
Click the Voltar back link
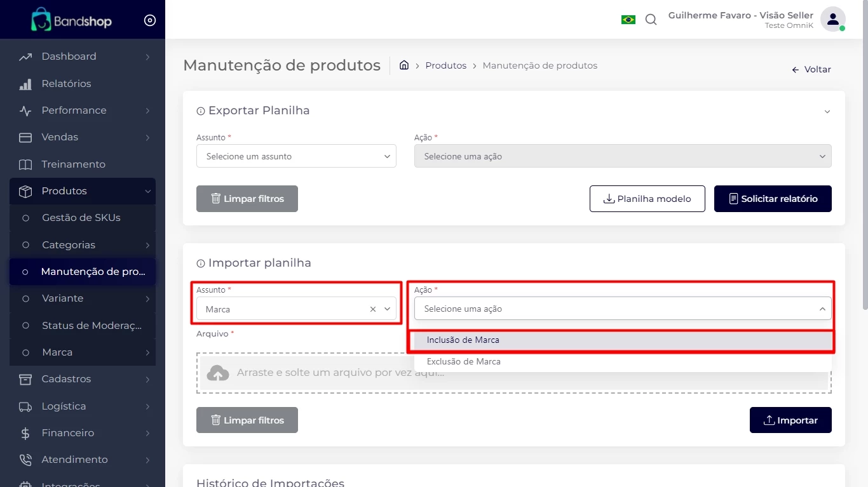(x=811, y=70)
